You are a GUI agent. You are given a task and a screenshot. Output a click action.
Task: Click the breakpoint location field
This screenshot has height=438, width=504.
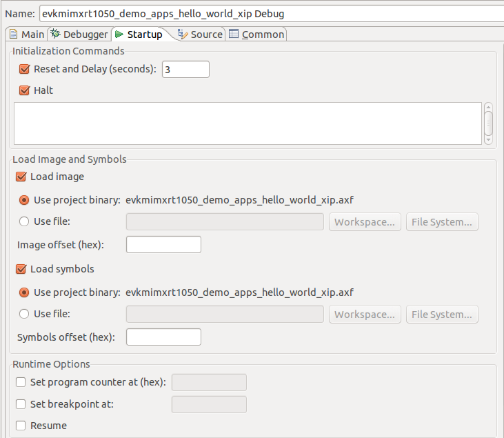(209, 405)
